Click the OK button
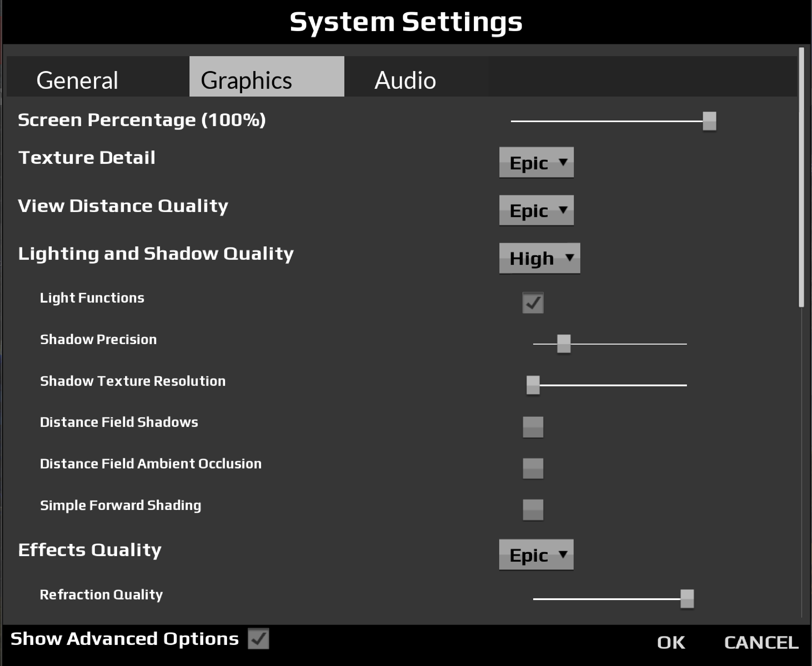 (671, 643)
